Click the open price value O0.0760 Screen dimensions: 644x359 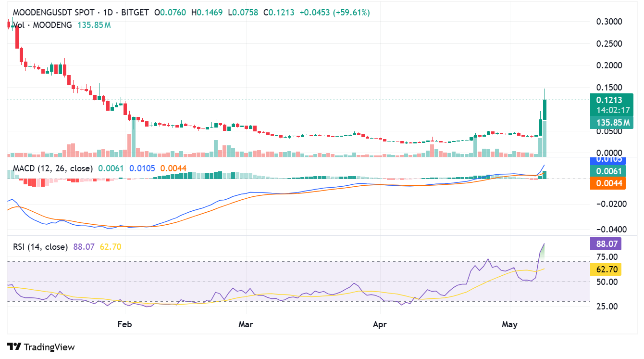coord(171,13)
